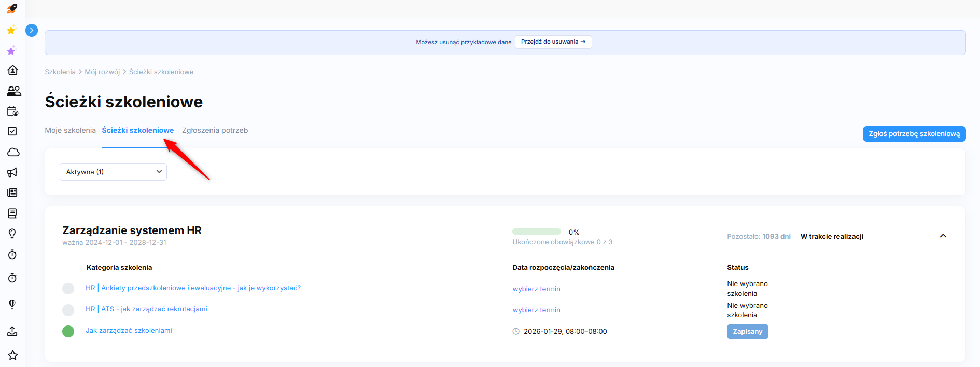
Task: Collapse the Zarządzanie systemem HR section
Action: click(x=943, y=236)
